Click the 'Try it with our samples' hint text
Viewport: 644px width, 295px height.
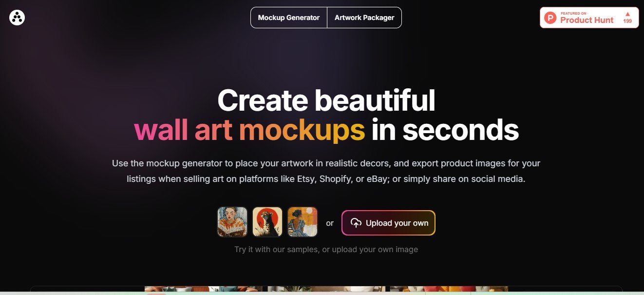326,249
